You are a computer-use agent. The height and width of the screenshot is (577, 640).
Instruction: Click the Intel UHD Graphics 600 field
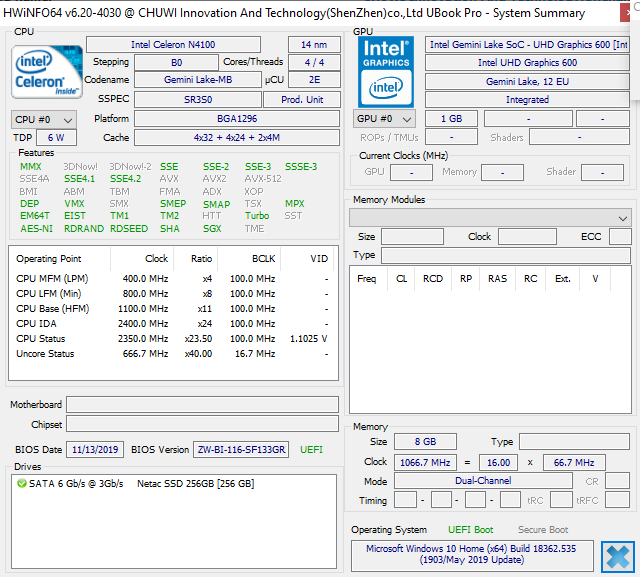click(x=527, y=62)
